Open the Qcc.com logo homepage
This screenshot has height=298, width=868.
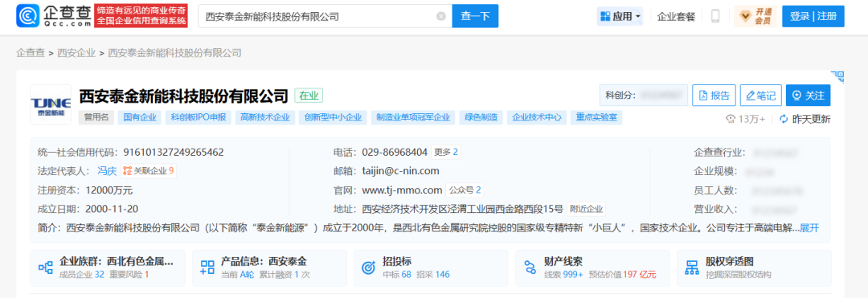tap(53, 16)
